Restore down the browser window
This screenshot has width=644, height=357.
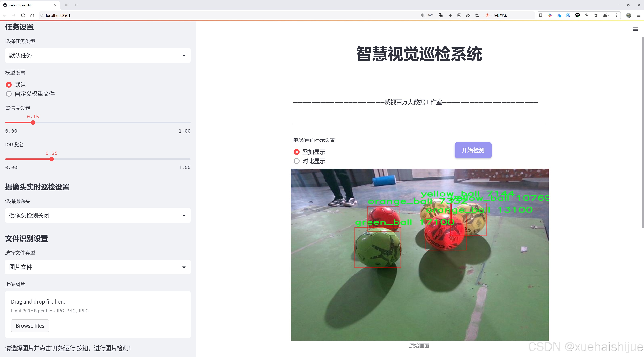coord(628,5)
